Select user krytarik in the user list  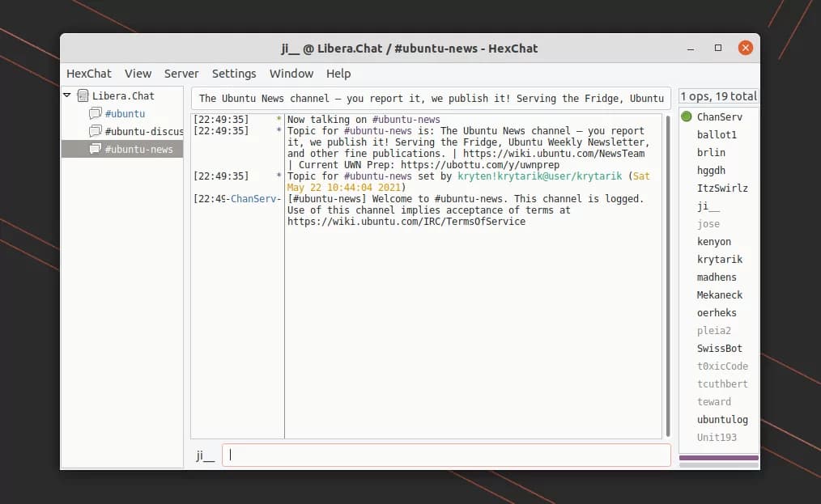[719, 260]
